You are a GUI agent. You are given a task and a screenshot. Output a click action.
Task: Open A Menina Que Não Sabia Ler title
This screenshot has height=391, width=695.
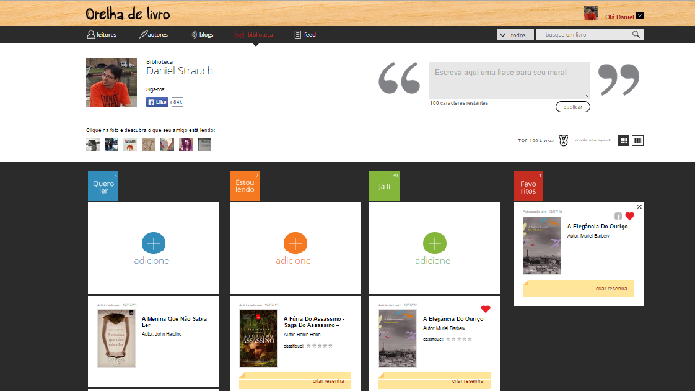pyautogui.click(x=174, y=322)
